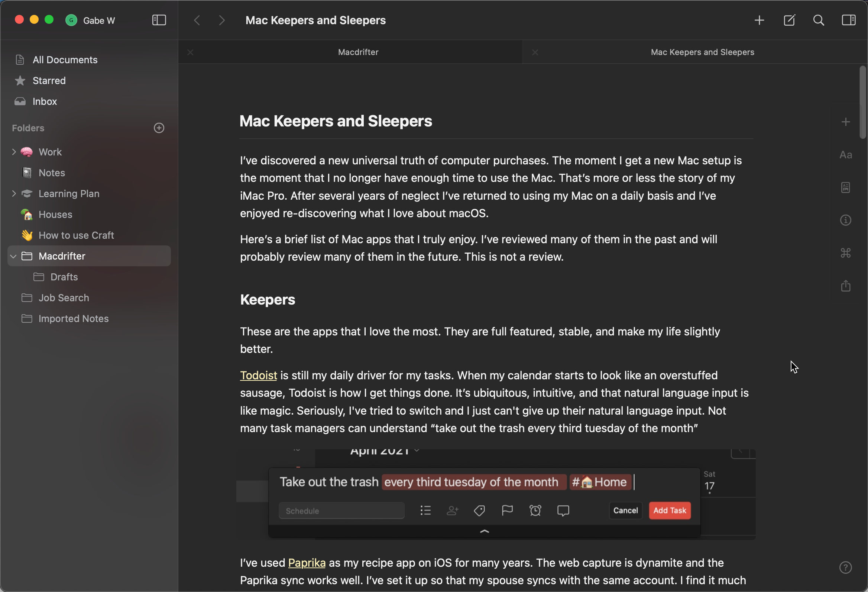The image size is (868, 592).
Task: Collapse the Macdrifter folder chevron
Action: click(13, 256)
